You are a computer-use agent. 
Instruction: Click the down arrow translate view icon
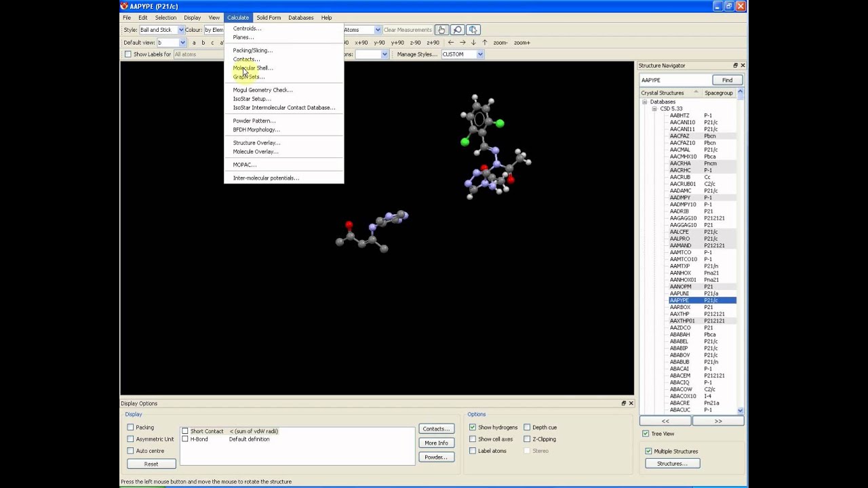tap(473, 43)
